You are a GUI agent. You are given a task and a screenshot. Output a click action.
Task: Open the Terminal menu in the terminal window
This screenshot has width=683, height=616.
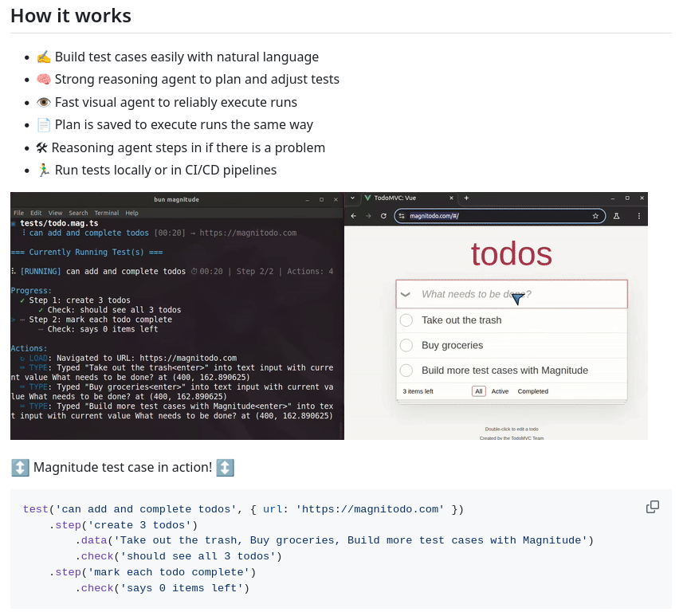[107, 213]
